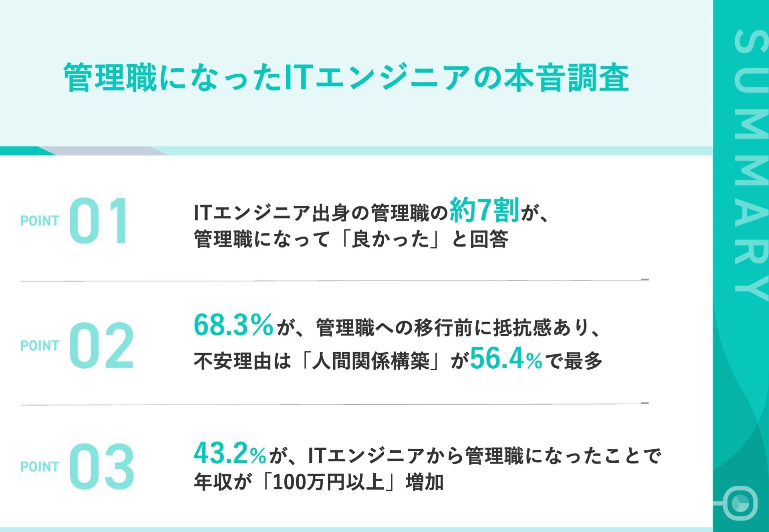Click the headline 管理職になったITエンジニアの本音調査
This screenshot has width=769, height=532.
[x=346, y=78]
